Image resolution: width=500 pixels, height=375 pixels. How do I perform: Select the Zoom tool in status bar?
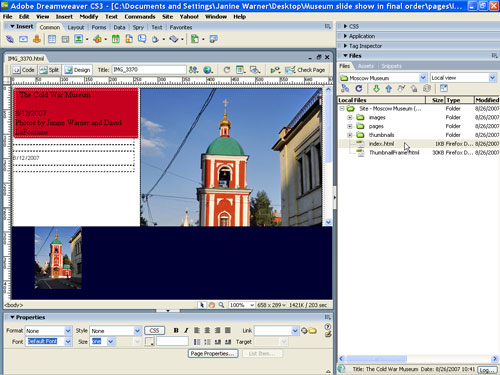tap(221, 305)
